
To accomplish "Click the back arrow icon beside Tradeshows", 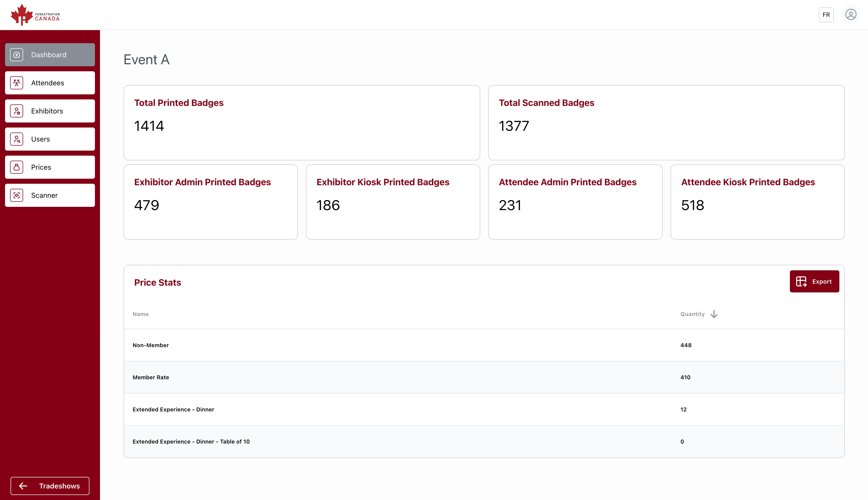I will tap(23, 486).
